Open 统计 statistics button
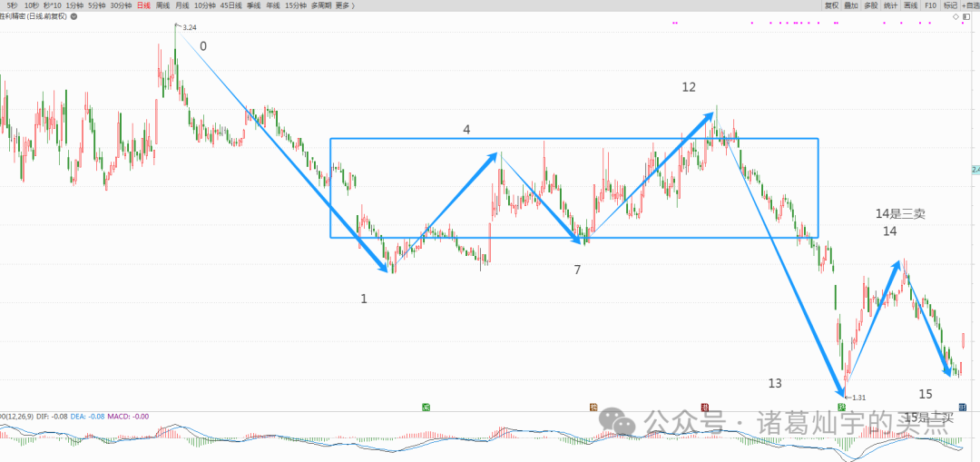 pyautogui.click(x=891, y=5)
